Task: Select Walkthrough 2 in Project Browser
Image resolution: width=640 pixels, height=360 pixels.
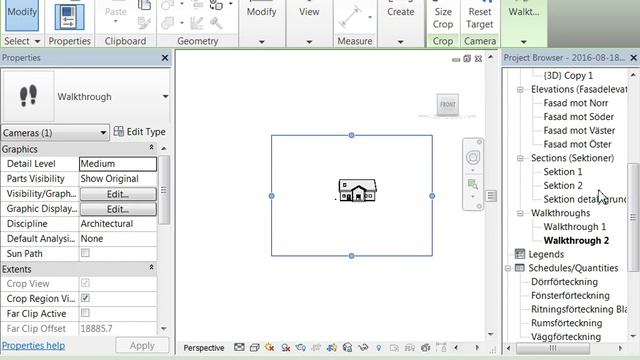Action: (x=576, y=240)
